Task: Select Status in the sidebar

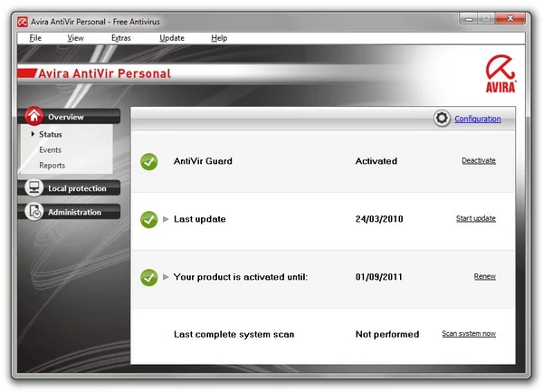Action: (x=51, y=134)
